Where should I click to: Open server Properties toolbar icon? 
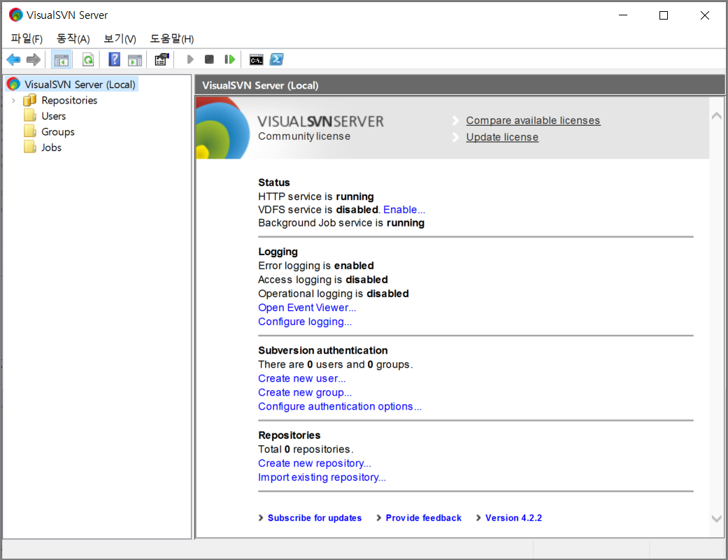pos(162,59)
